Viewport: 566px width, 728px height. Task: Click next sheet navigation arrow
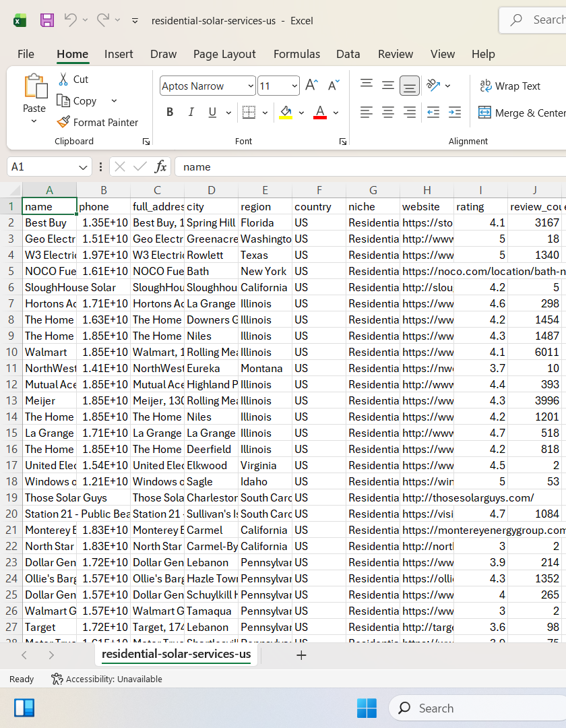pos(51,655)
